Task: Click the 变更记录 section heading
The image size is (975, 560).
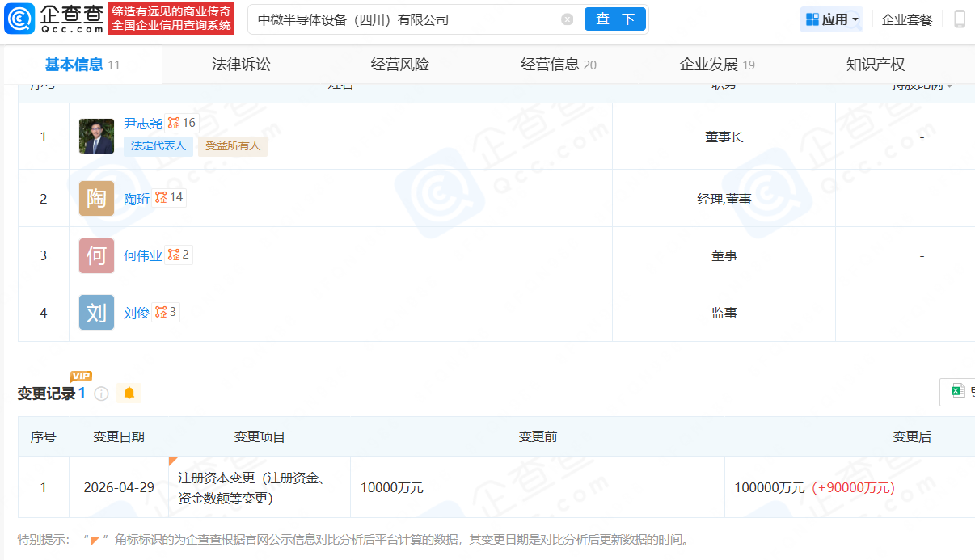Action: coord(46,394)
